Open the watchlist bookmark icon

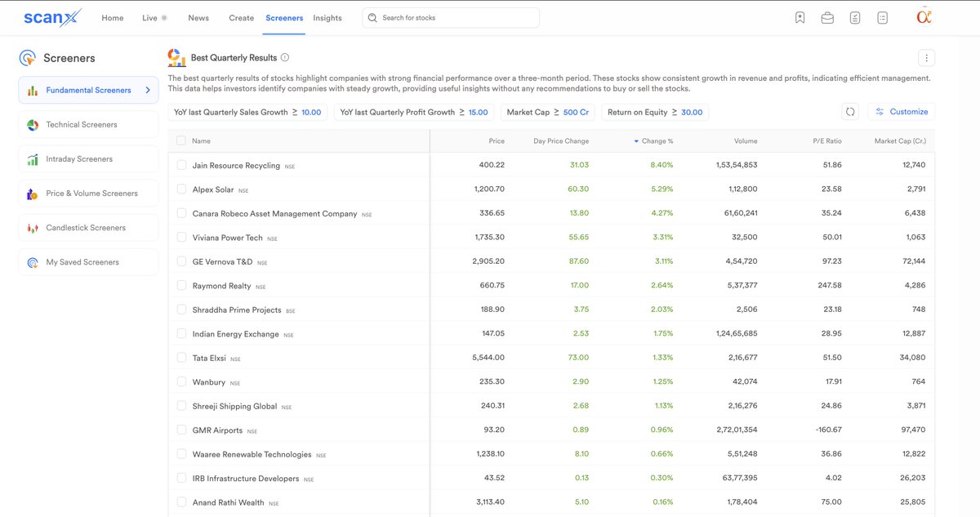pos(800,18)
